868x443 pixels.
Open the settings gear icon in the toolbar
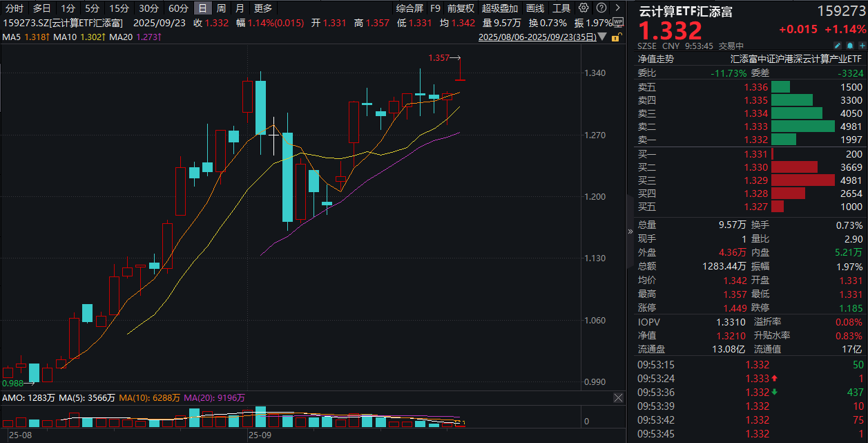(584, 8)
